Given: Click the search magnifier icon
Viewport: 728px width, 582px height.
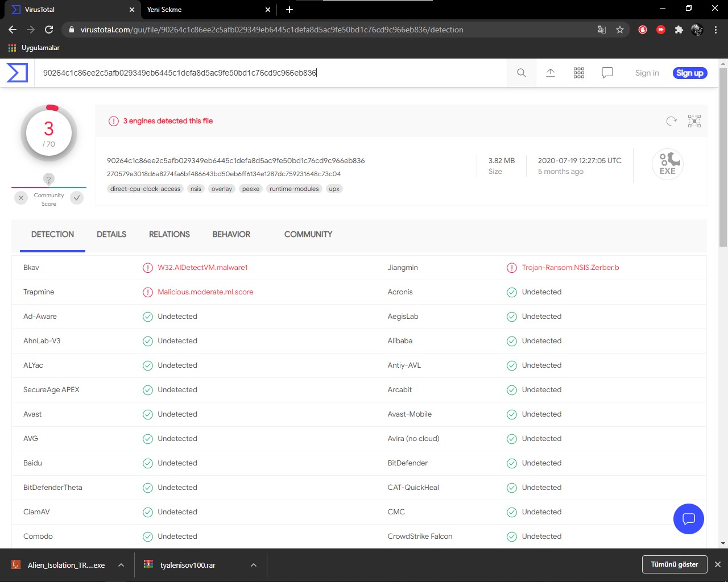Looking at the screenshot, I should pos(521,73).
